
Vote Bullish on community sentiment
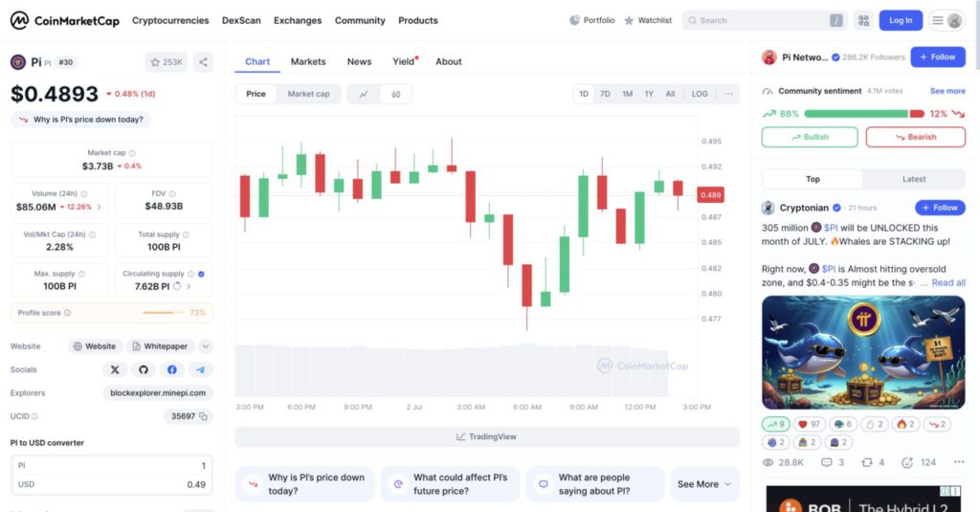tap(810, 137)
